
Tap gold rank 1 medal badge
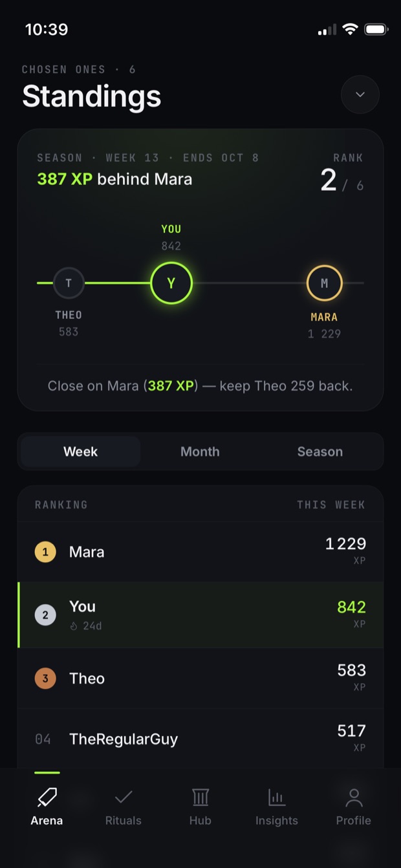(45, 552)
